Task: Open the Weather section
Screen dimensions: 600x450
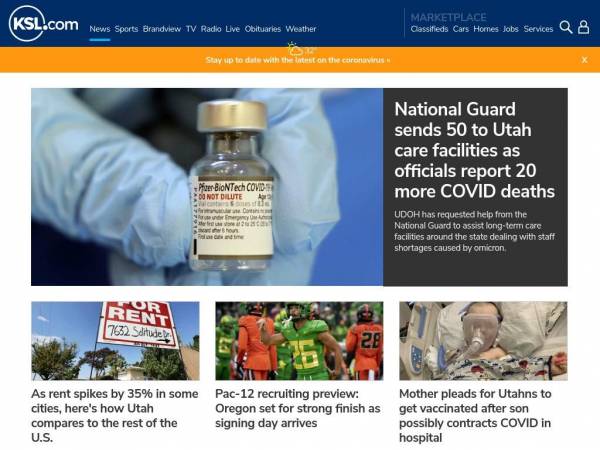Action: [301, 29]
